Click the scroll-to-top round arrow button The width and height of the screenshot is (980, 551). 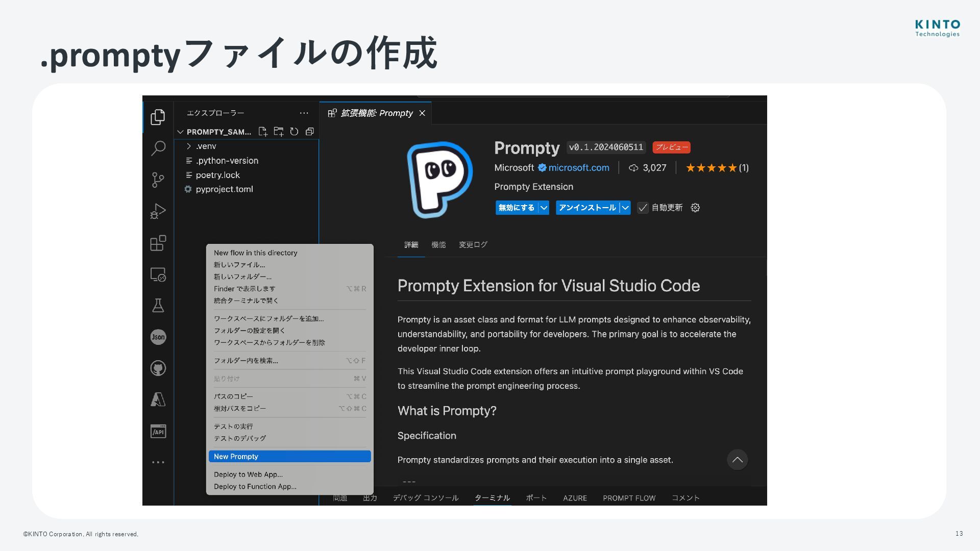(x=737, y=460)
